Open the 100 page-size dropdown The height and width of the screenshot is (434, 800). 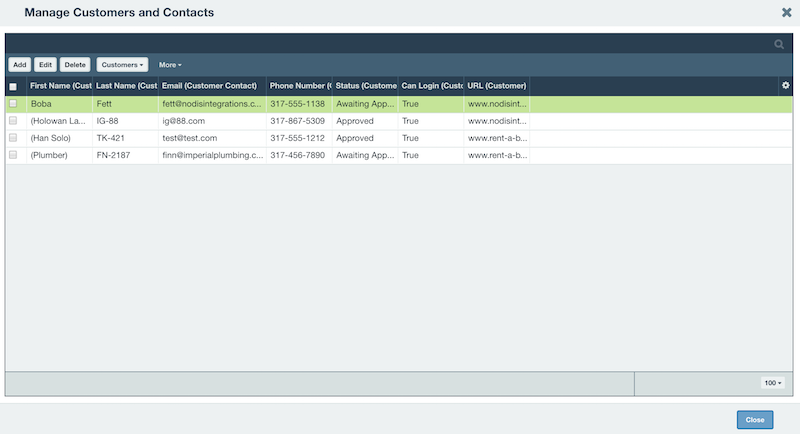tap(772, 382)
